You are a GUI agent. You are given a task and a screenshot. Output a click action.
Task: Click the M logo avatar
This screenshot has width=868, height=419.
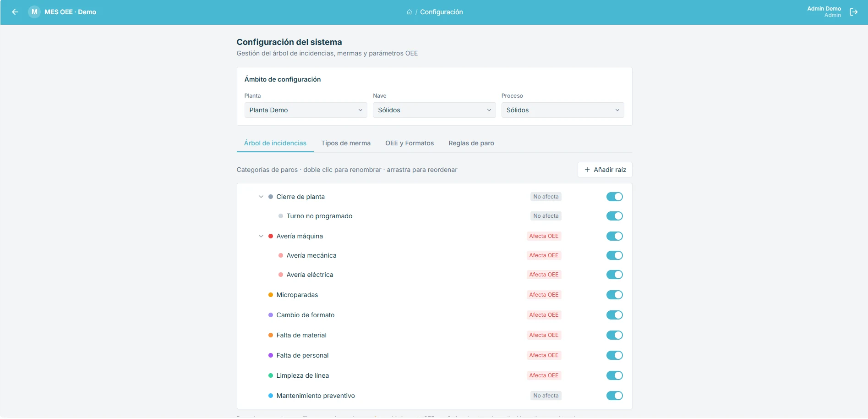coord(34,12)
